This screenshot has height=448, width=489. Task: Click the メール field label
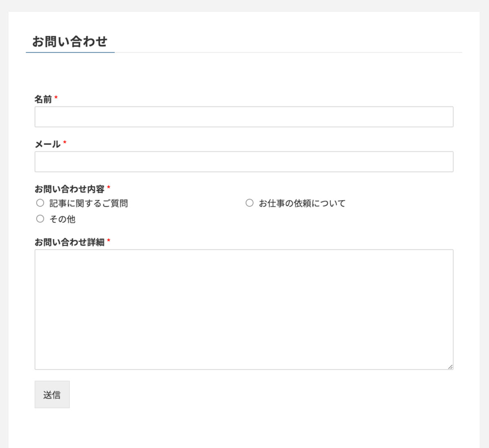point(47,144)
